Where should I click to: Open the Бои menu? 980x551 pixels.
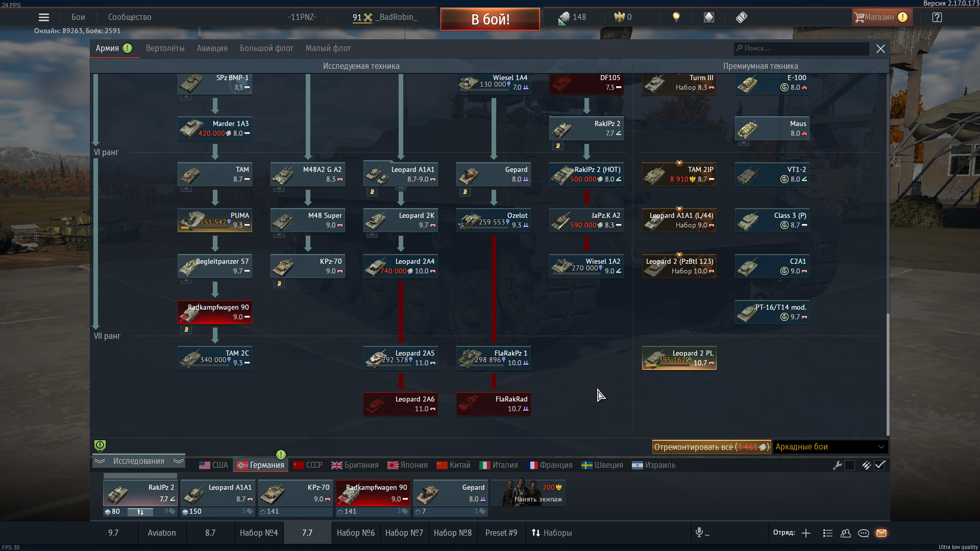[78, 17]
